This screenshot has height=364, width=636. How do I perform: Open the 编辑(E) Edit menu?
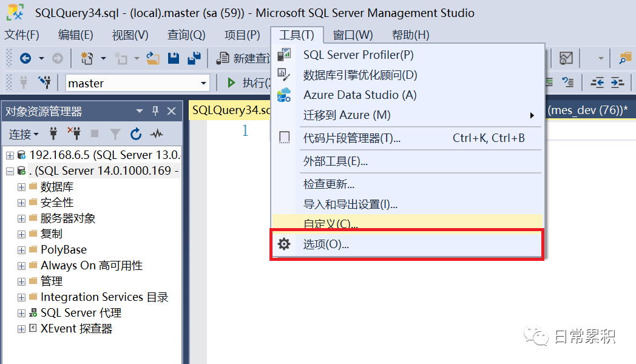coord(75,35)
